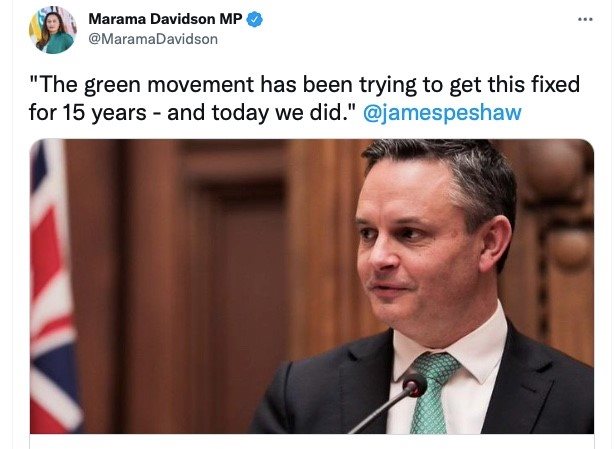Open the Marama Davidson MP display name
Screen dimensions: 615x449
[x=165, y=19]
